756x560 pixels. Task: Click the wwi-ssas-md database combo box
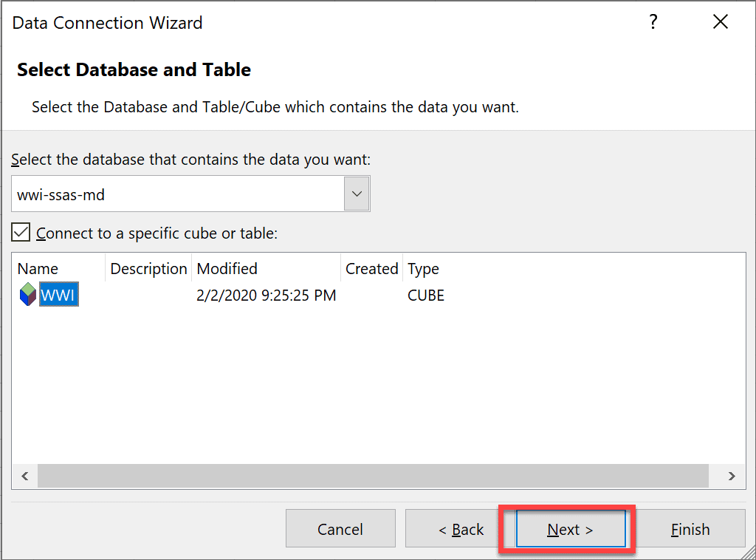coord(179,194)
